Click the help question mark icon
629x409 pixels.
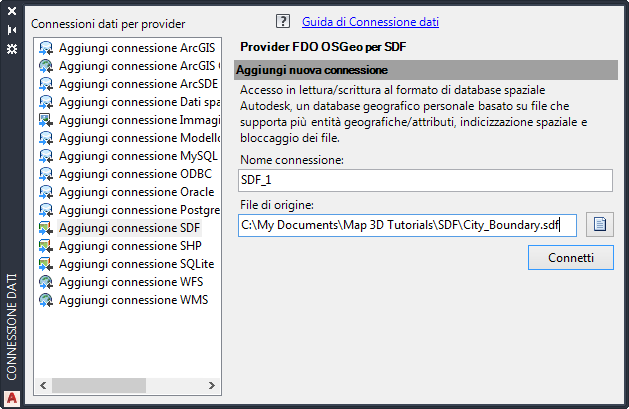[282, 21]
